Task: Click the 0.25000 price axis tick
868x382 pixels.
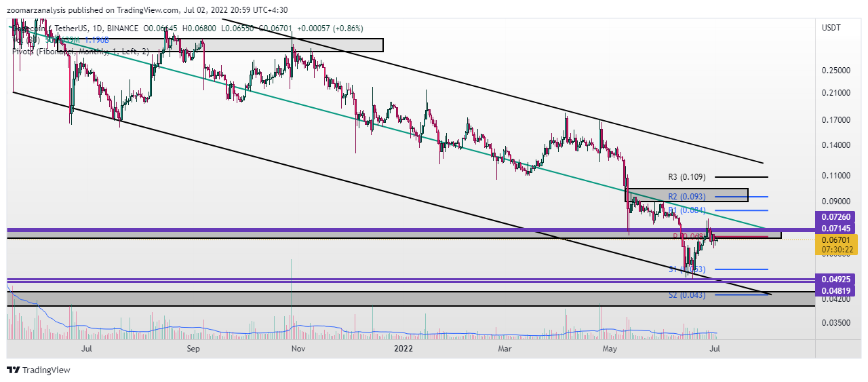Action: pyautogui.click(x=836, y=70)
